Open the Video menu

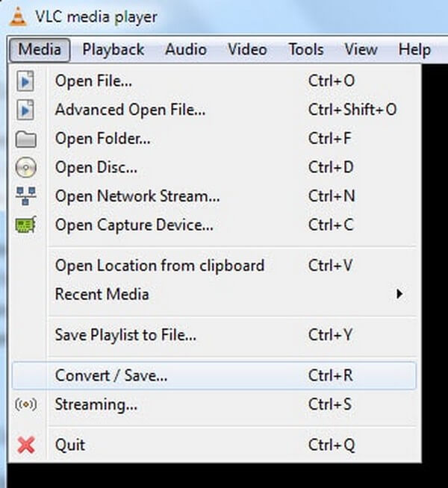tap(247, 50)
